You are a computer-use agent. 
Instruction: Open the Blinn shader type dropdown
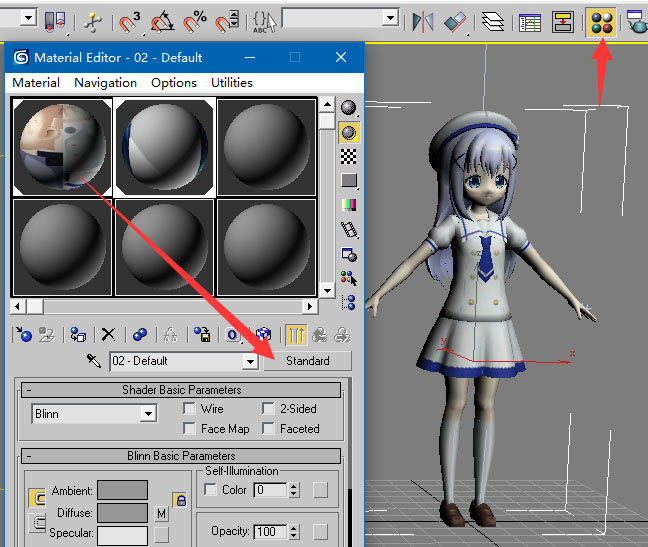(x=148, y=413)
